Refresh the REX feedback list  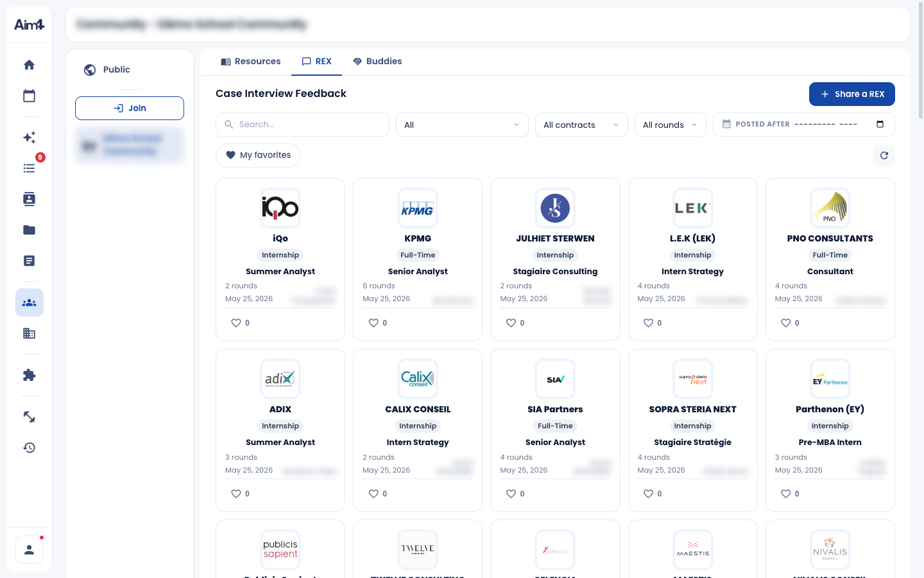pos(884,155)
